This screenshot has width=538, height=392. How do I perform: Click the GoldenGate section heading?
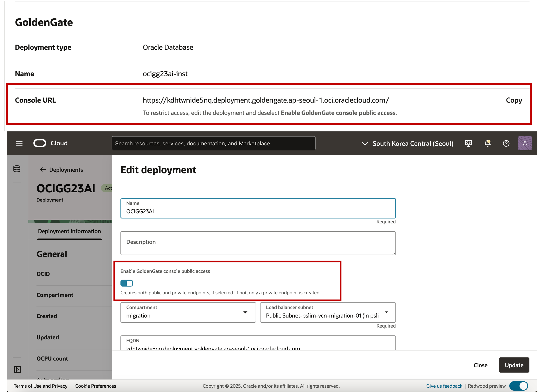point(44,22)
